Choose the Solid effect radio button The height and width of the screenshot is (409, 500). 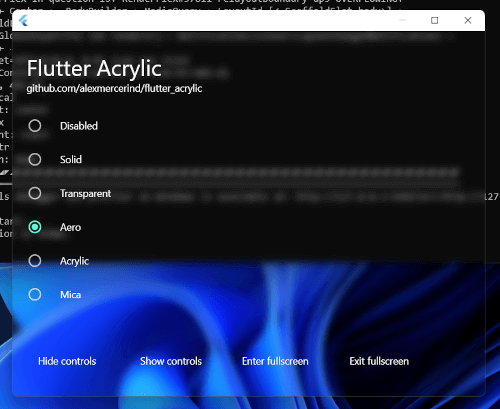point(35,160)
